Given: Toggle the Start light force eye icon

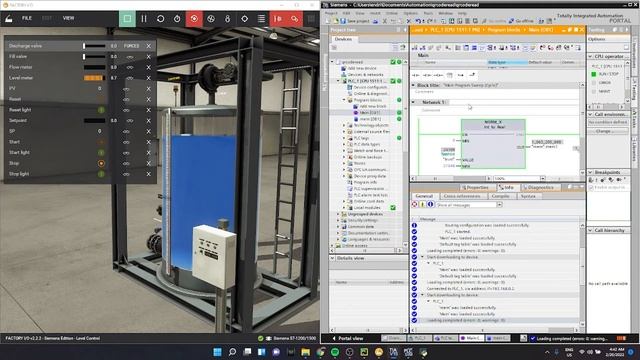Looking at the screenshot, I should point(126,153).
